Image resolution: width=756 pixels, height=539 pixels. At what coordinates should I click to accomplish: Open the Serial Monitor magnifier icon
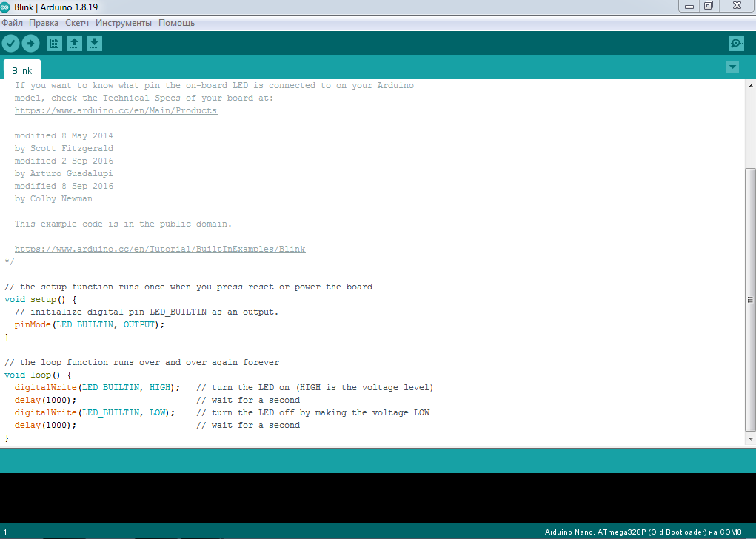point(736,44)
